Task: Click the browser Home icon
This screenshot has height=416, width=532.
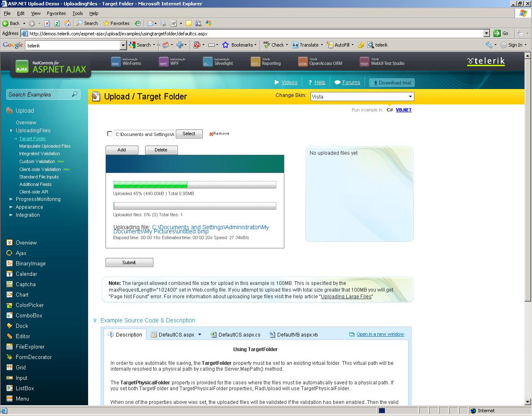Action: (x=67, y=23)
